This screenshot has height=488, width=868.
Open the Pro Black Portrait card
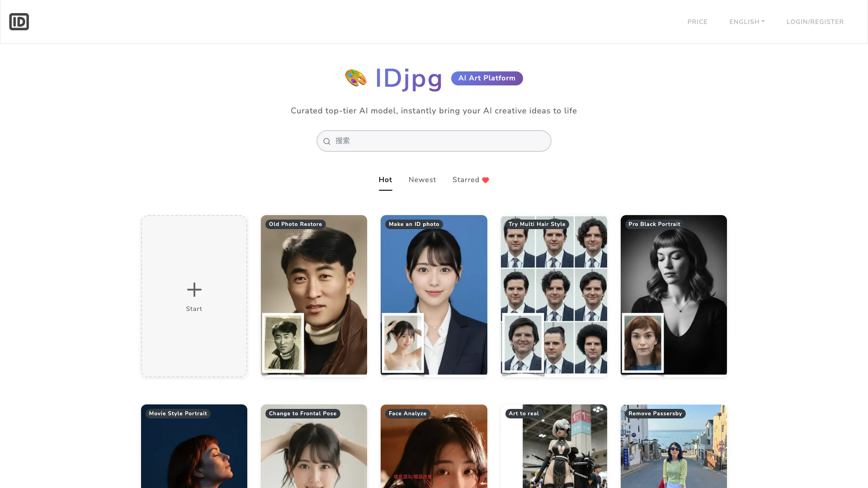[674, 295]
